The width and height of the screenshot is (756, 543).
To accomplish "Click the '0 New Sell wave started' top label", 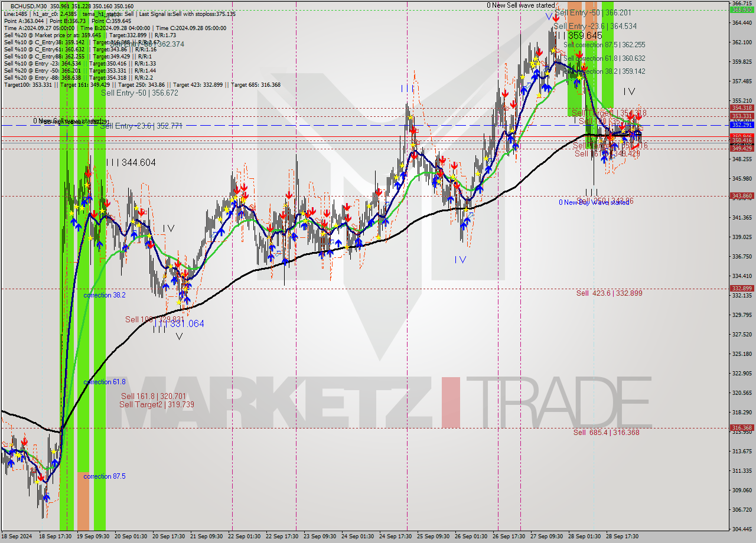I will (521, 5).
